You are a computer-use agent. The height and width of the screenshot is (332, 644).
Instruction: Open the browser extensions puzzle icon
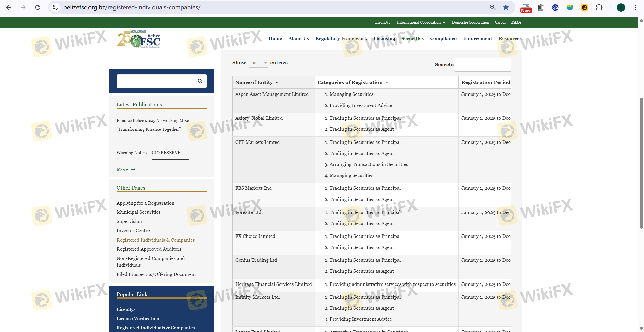click(599, 7)
